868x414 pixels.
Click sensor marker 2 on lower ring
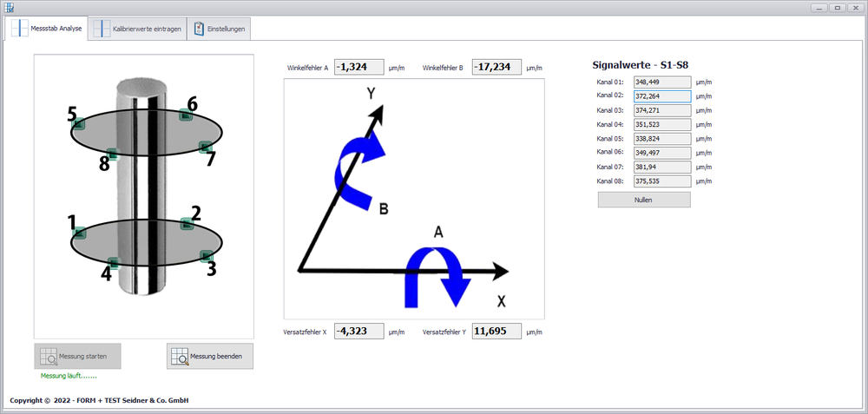pos(185,224)
